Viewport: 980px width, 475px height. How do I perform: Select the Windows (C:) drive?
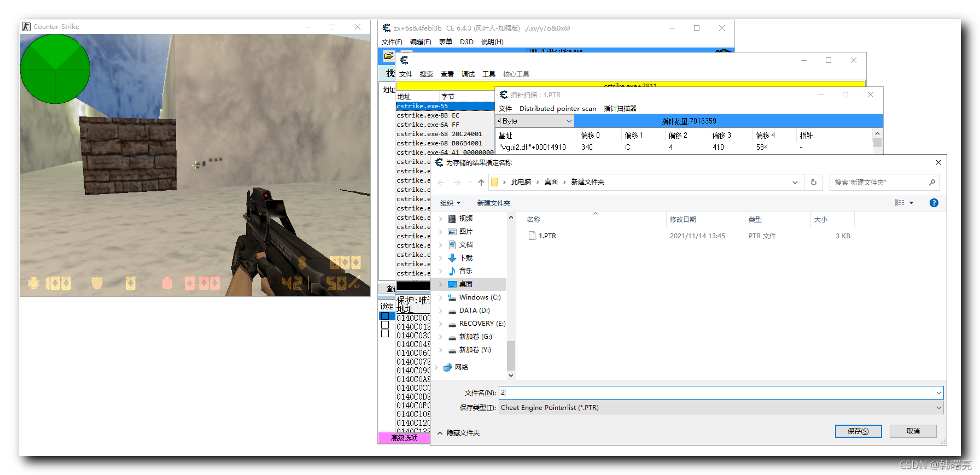coord(480,297)
